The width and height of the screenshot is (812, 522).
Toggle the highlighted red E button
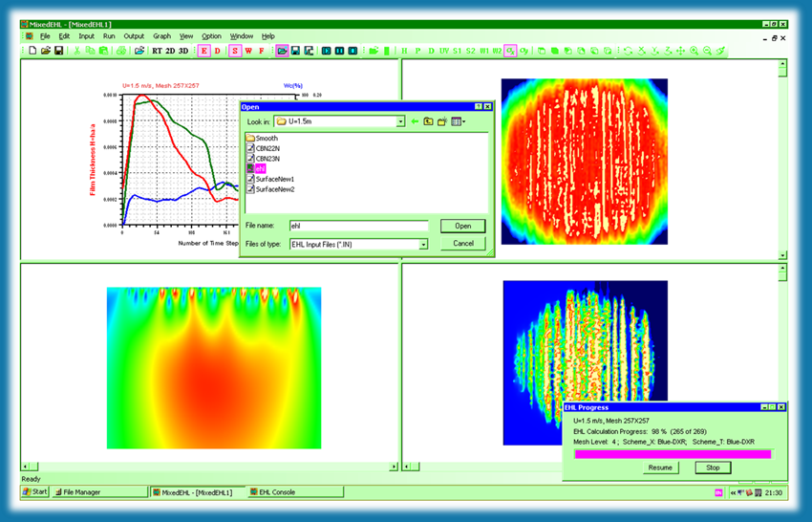[x=204, y=51]
